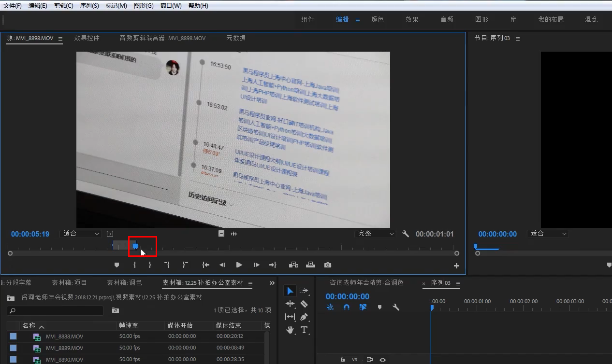Toggle Snap in the timeline

tap(346, 307)
